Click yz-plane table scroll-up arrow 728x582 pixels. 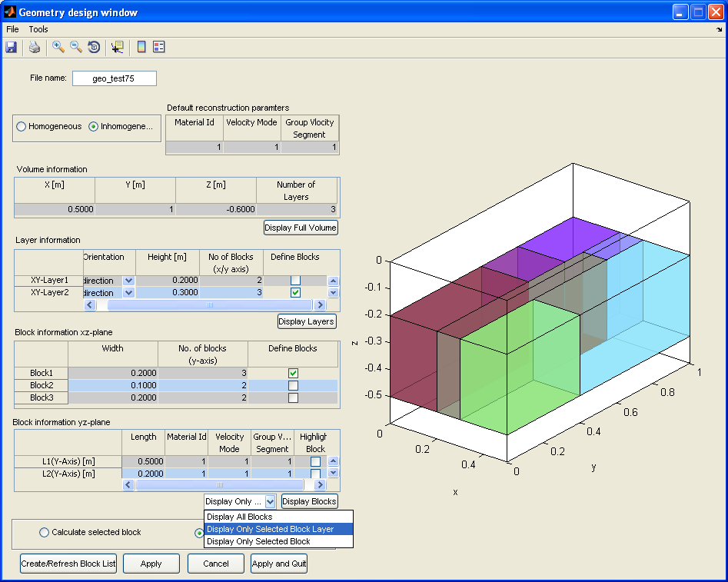[333, 461]
